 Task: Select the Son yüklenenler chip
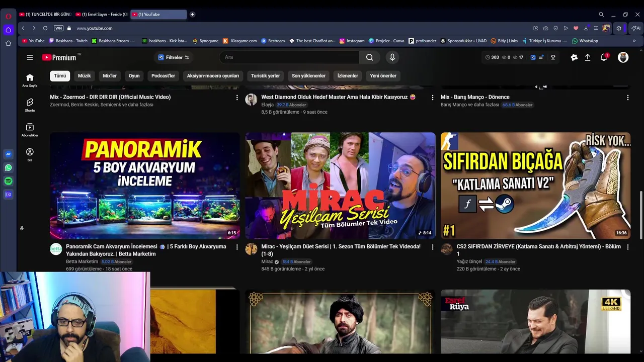[x=308, y=76]
